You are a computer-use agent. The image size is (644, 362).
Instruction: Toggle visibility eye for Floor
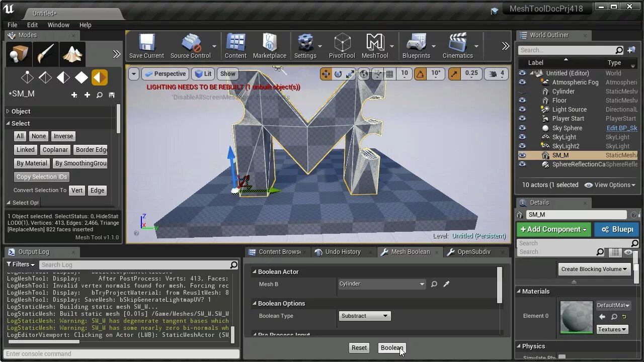tap(522, 101)
